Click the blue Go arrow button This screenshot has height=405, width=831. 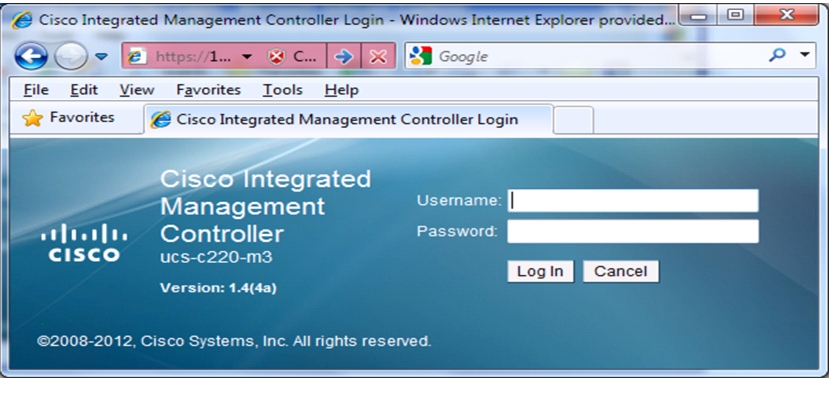[343, 57]
